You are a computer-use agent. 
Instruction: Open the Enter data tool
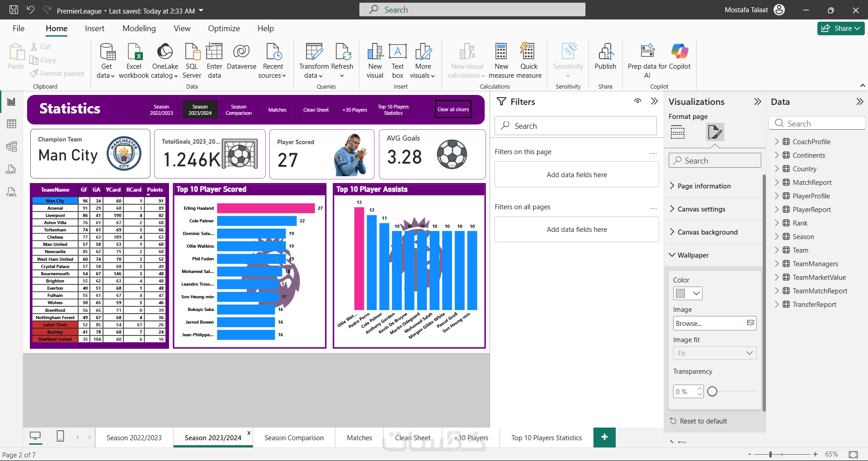(214, 61)
